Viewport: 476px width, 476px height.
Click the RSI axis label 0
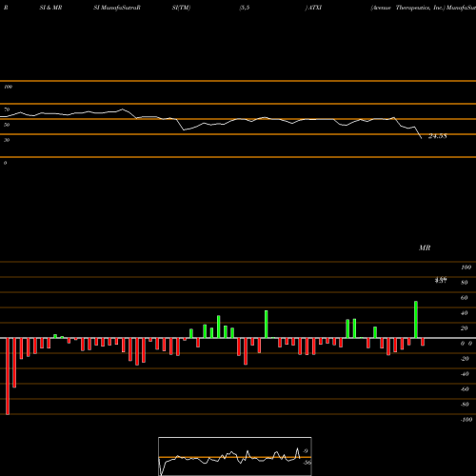(5, 163)
